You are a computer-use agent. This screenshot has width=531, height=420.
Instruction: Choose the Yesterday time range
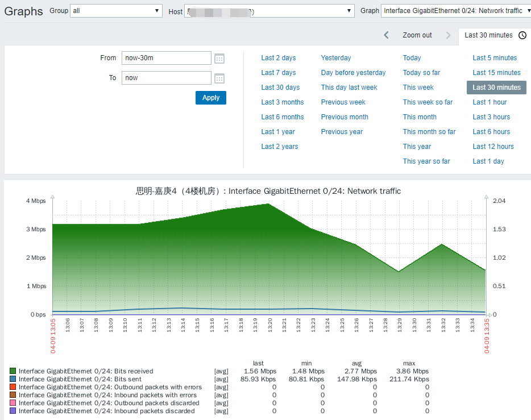coord(336,58)
